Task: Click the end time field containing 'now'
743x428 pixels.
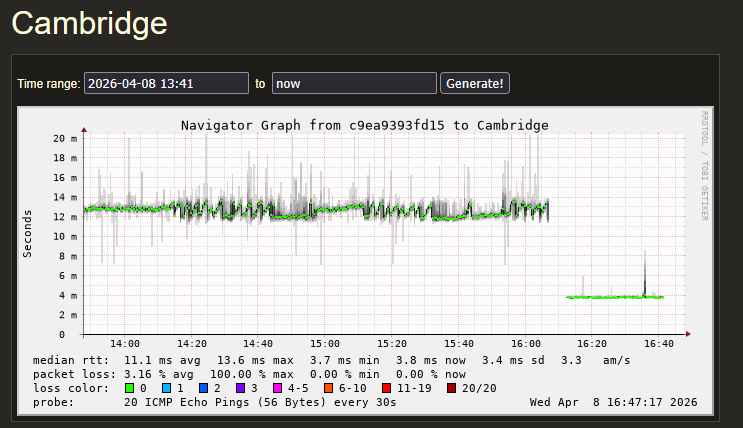Action: click(354, 83)
